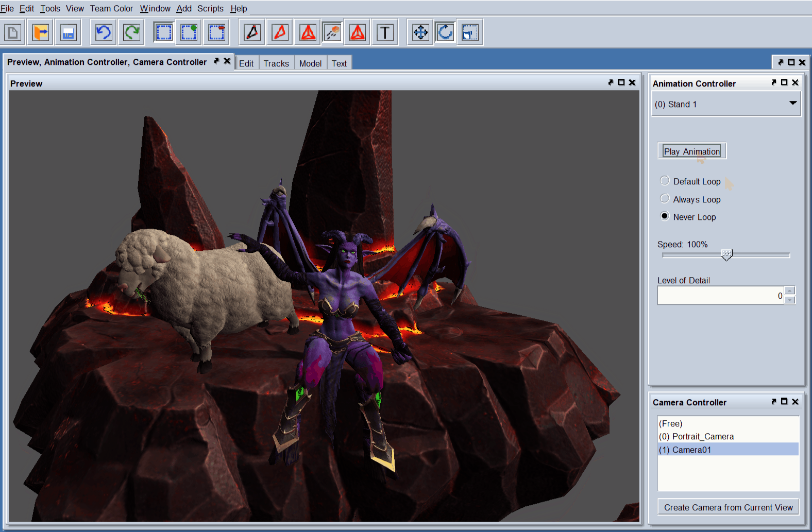Select the Never Loop radio button
This screenshot has height=532, width=812.
(x=665, y=216)
